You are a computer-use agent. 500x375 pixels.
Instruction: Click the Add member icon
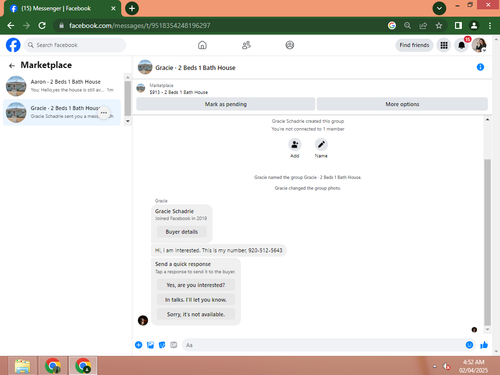[x=295, y=144]
